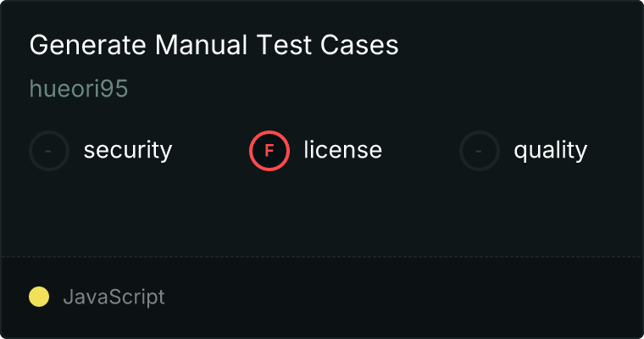
Task: Click the gap between license label and quality badge
Action: [x=420, y=151]
